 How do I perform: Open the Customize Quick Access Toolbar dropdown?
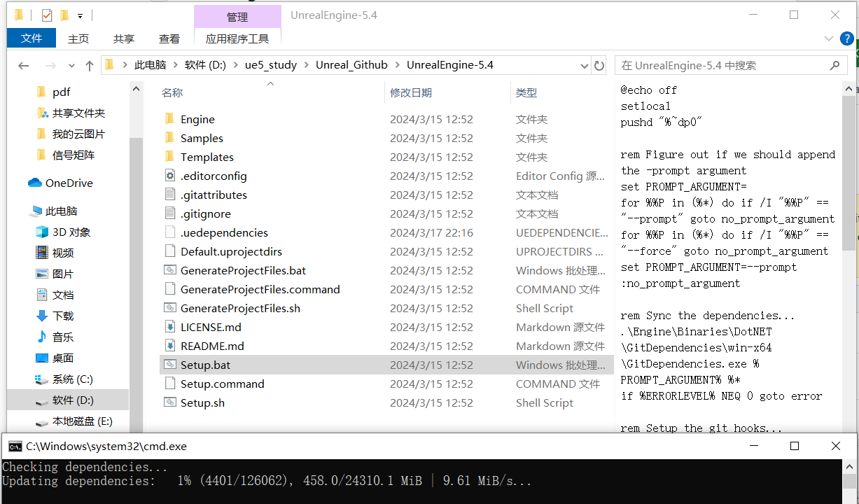pyautogui.click(x=81, y=15)
